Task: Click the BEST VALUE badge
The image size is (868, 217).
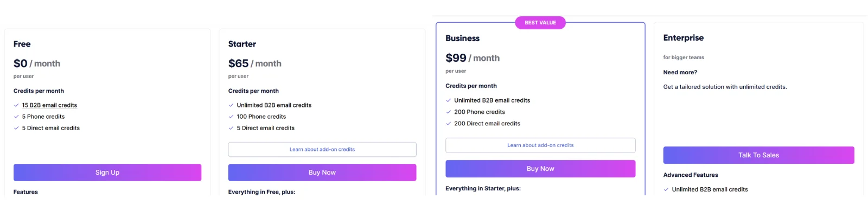Action: point(540,23)
